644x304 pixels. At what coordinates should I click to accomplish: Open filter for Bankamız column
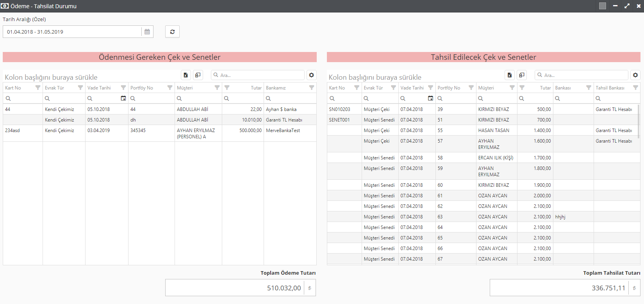[312, 88]
